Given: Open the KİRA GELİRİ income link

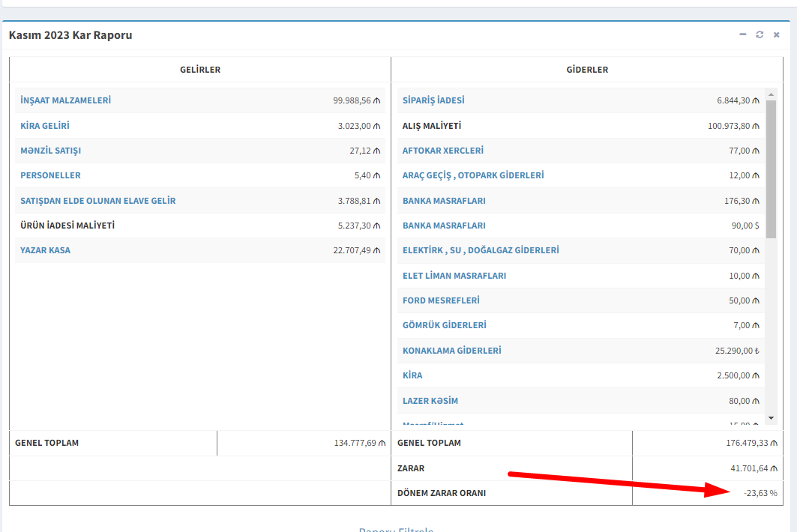Looking at the screenshot, I should point(45,126).
